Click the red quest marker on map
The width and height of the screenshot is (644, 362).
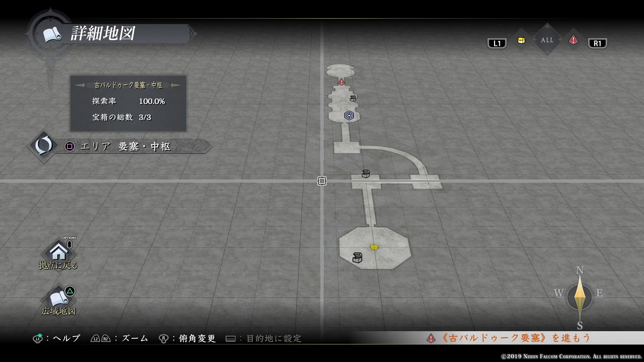pos(341,82)
